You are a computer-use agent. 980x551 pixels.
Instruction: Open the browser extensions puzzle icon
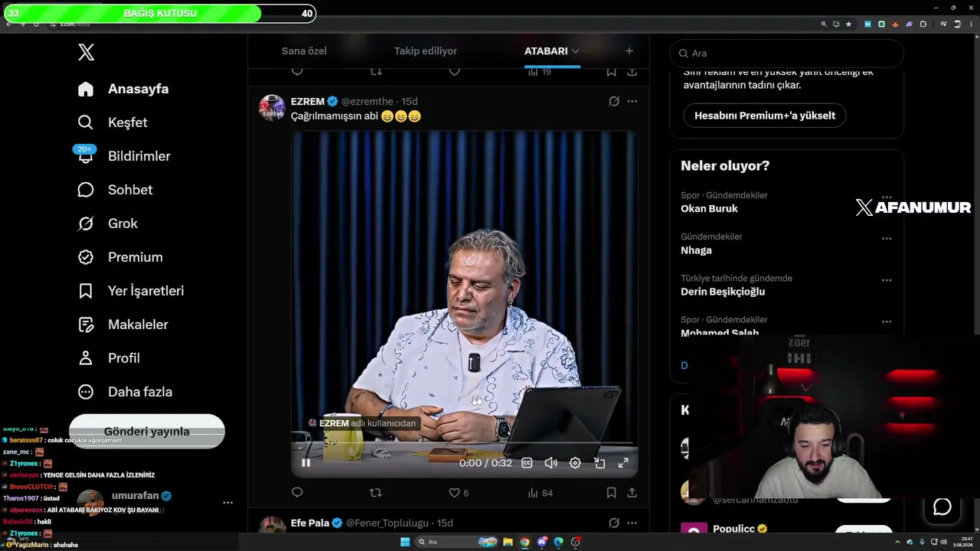(x=923, y=24)
